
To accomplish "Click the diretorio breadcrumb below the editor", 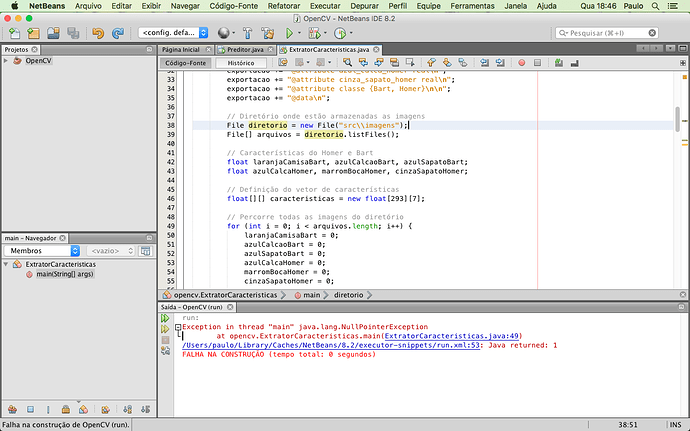I will pyautogui.click(x=348, y=295).
